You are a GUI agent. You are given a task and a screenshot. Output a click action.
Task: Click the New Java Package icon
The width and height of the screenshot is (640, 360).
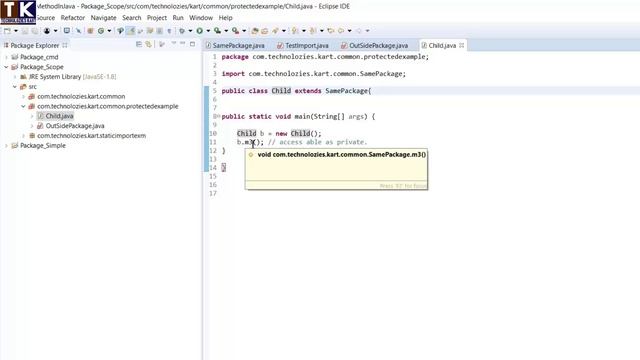coord(90,31)
